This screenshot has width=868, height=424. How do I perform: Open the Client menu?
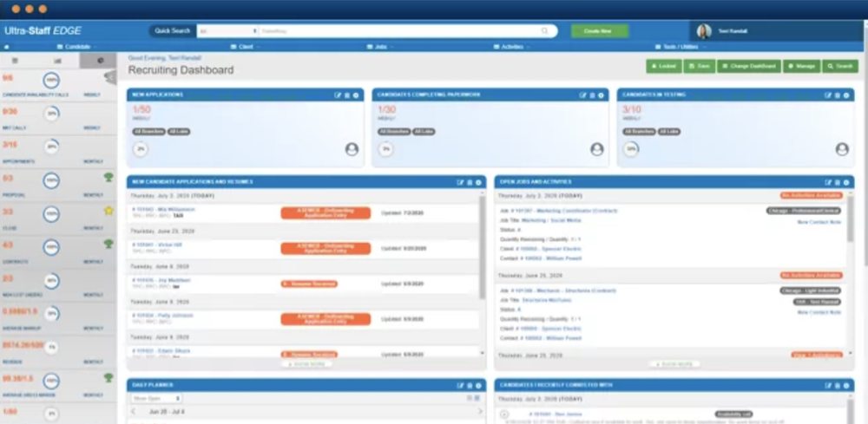(x=246, y=47)
